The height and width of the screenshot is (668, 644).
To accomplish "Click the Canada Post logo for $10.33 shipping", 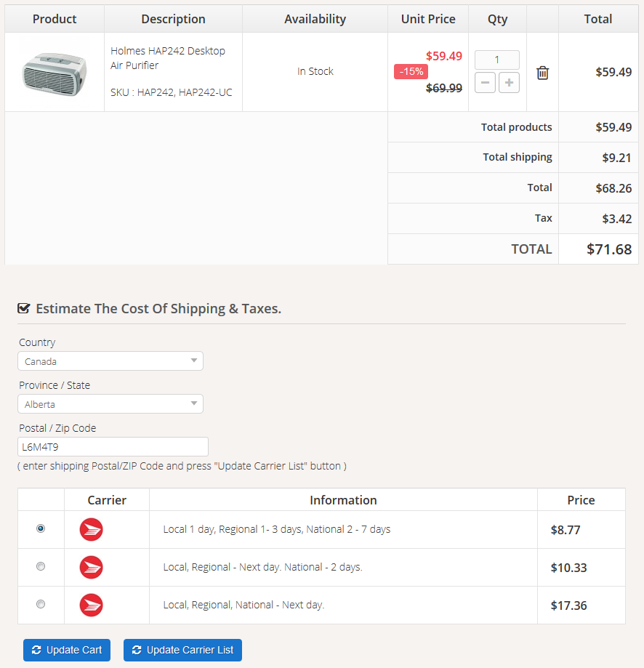I will click(91, 568).
